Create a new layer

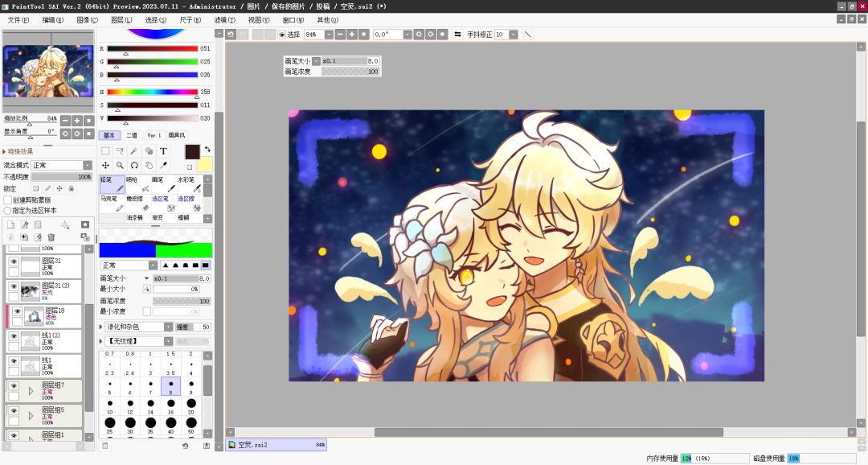[10, 224]
